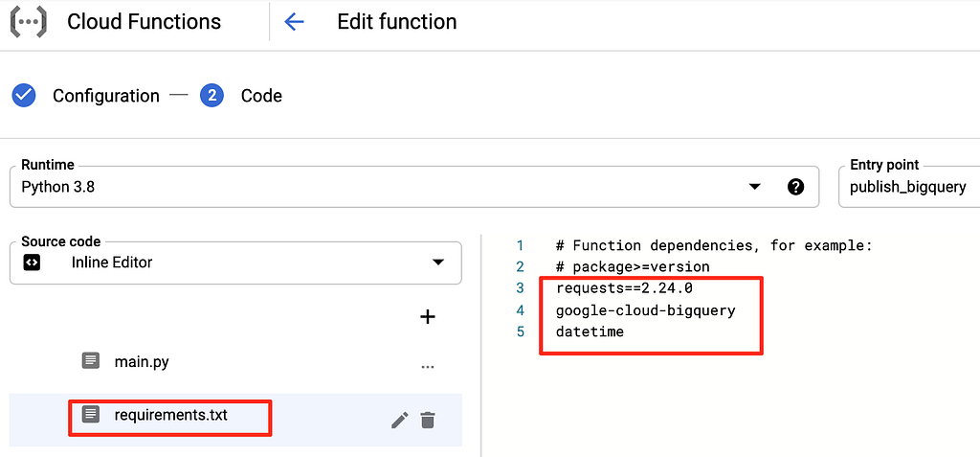Click the google-cloud-bigquery line in editor

(646, 310)
